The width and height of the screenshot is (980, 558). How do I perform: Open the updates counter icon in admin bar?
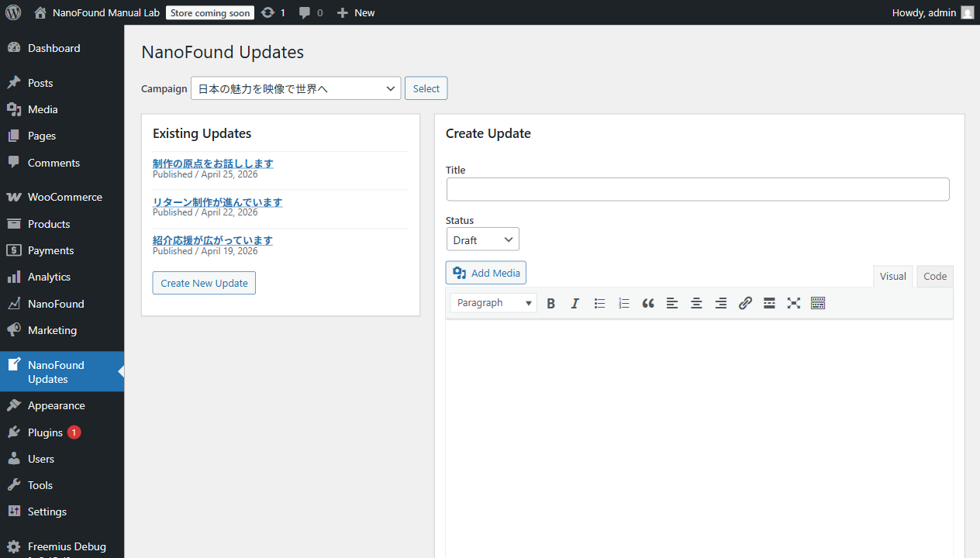click(x=273, y=12)
